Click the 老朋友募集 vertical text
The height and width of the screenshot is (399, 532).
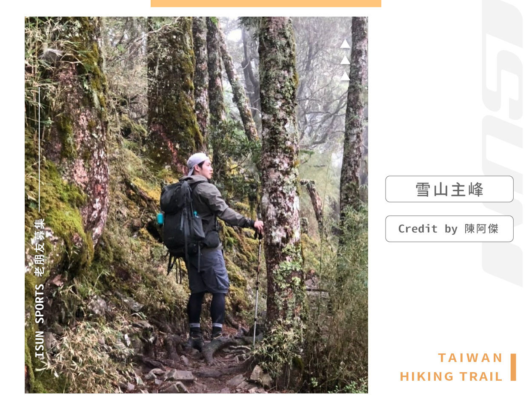tap(40, 247)
